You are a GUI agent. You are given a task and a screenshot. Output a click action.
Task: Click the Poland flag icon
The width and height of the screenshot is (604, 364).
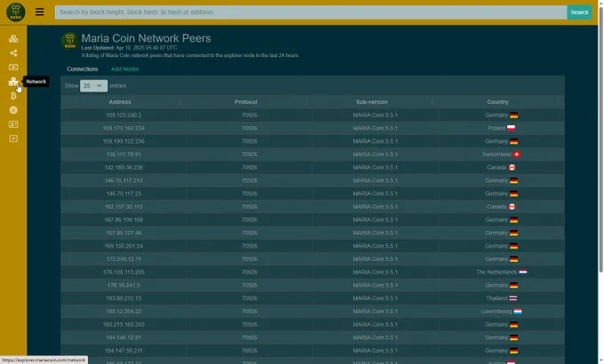point(511,128)
